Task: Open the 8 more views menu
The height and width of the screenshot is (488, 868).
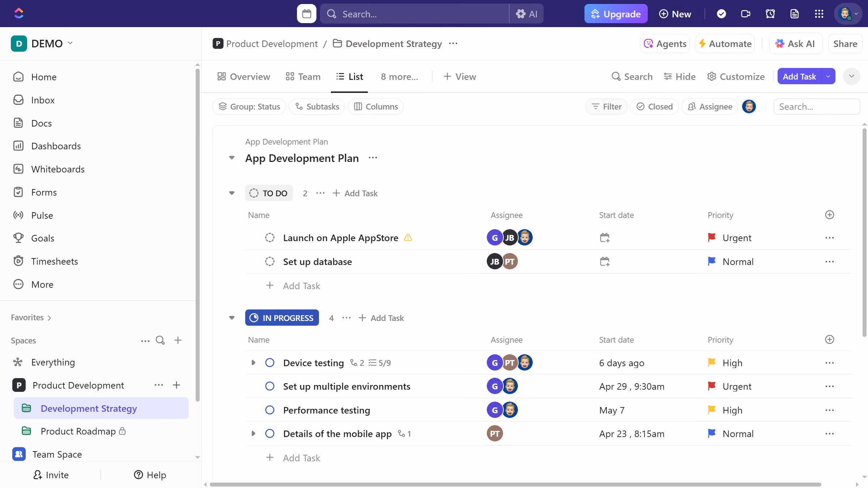Action: click(x=399, y=77)
